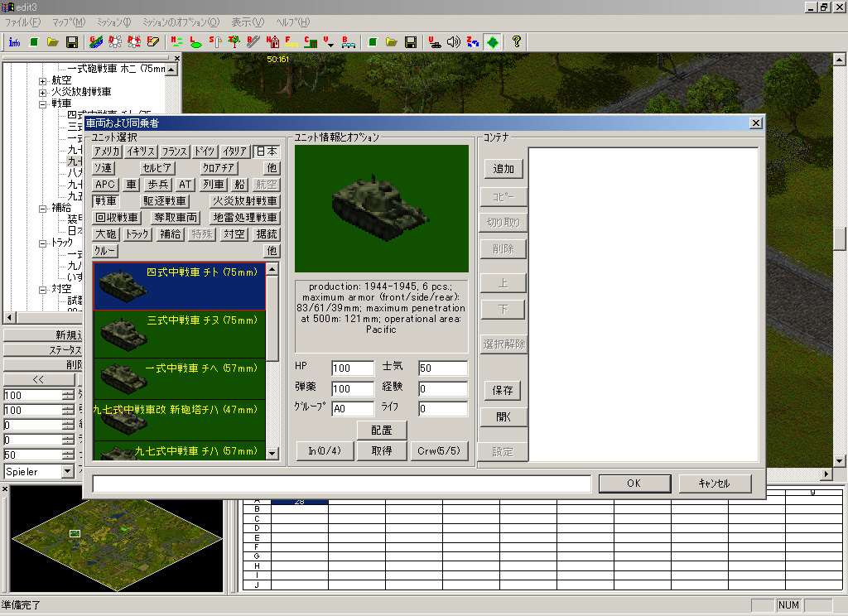Toggle the 日本 nation filter
The width and height of the screenshot is (848, 616).
coord(266,152)
